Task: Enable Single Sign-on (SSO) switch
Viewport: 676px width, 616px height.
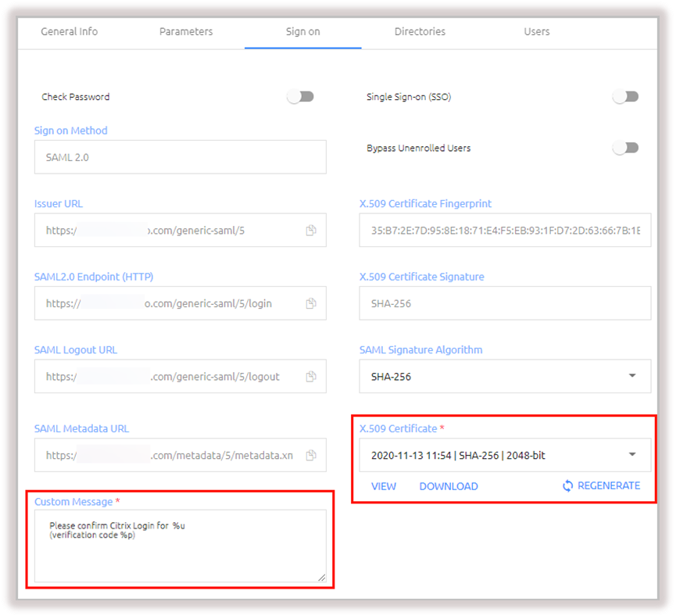Action: pyautogui.click(x=626, y=97)
